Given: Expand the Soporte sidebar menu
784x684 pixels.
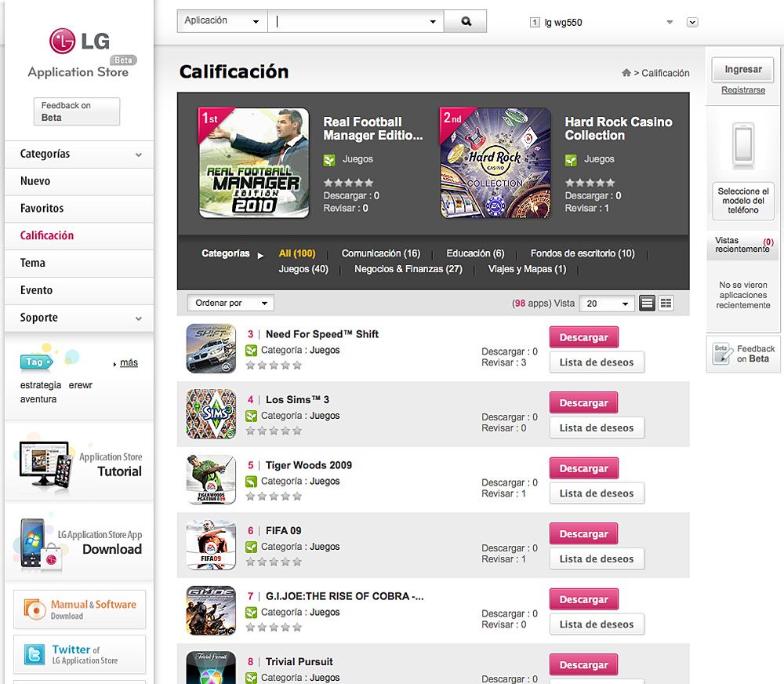Looking at the screenshot, I should (79, 318).
